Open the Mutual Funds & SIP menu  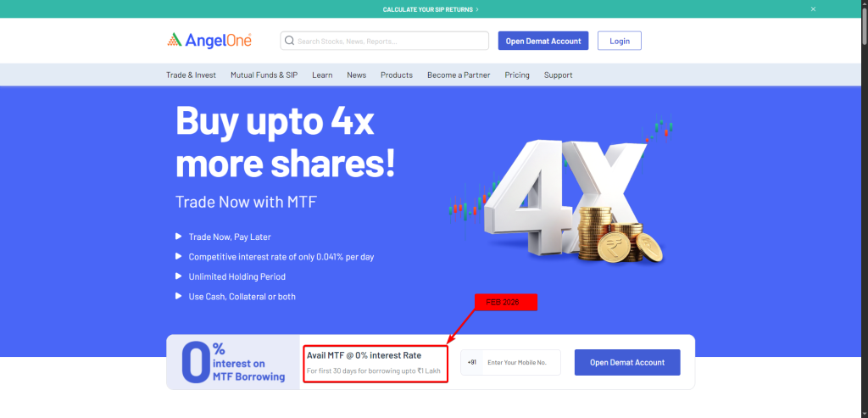pyautogui.click(x=264, y=75)
